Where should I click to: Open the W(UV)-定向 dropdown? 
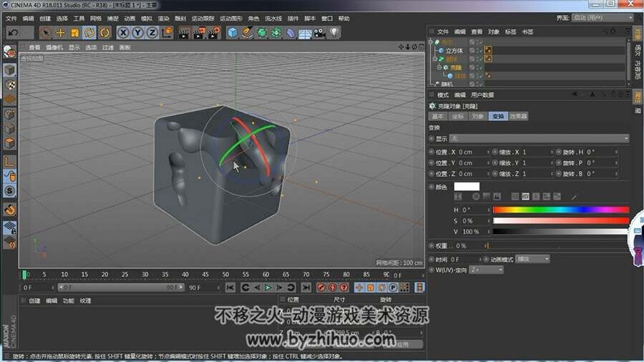pos(487,270)
